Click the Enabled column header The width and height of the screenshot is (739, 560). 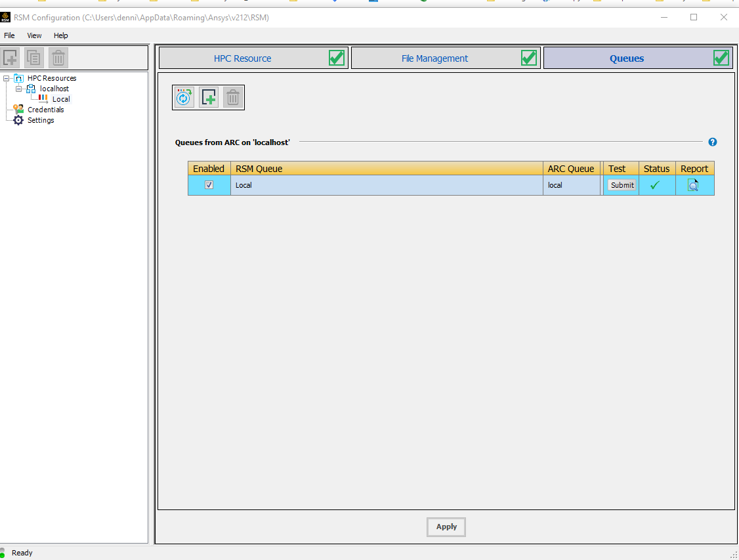click(x=209, y=168)
